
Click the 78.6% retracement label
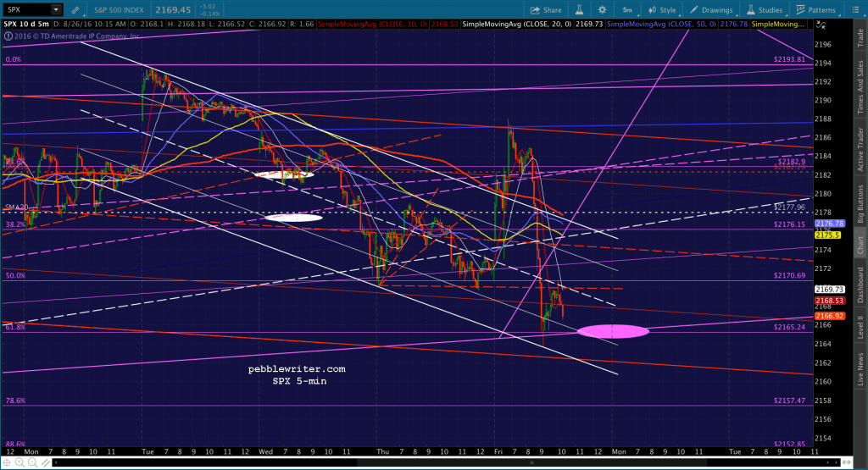[15, 401]
